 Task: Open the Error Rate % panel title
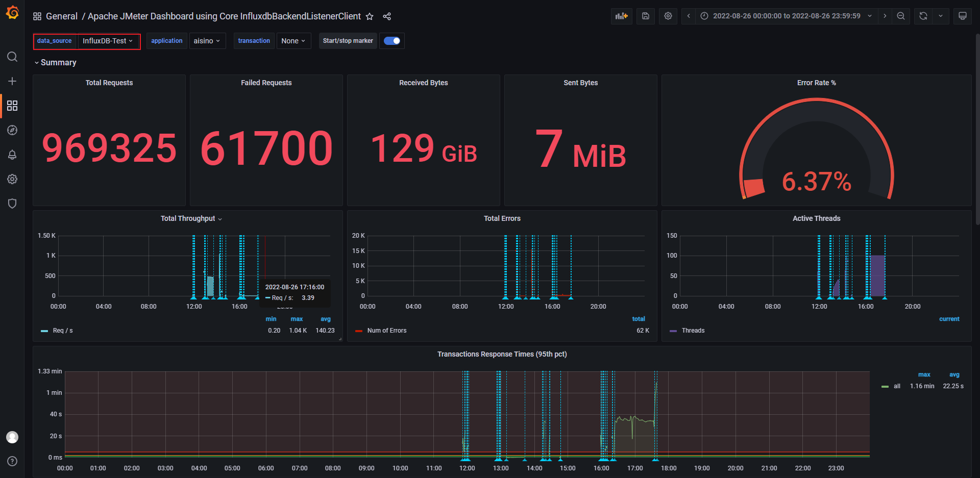click(817, 83)
